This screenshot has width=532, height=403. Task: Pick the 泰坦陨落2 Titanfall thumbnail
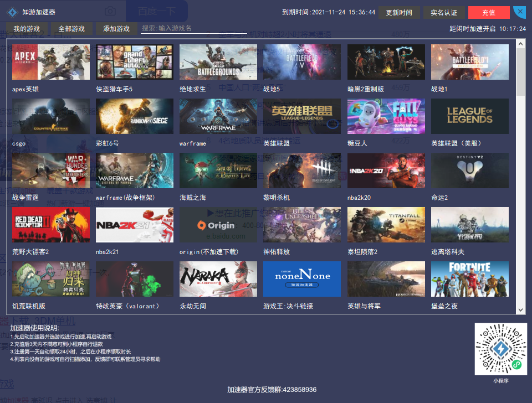(x=386, y=225)
